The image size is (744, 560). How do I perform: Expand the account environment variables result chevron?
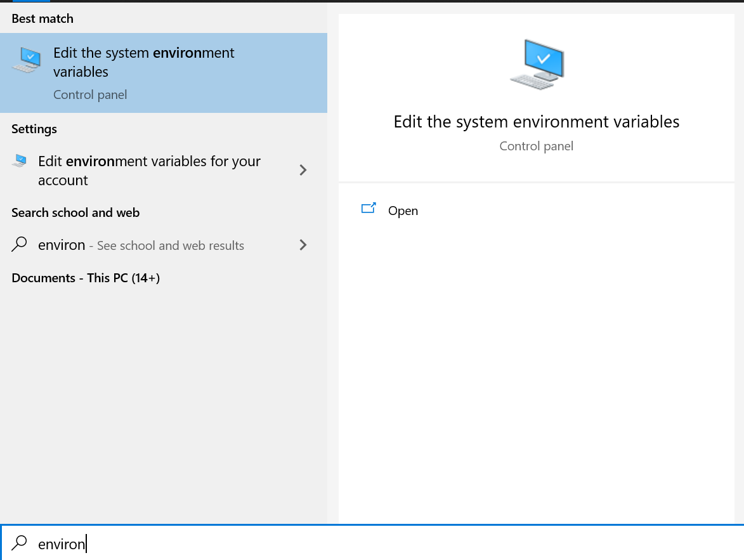303,170
